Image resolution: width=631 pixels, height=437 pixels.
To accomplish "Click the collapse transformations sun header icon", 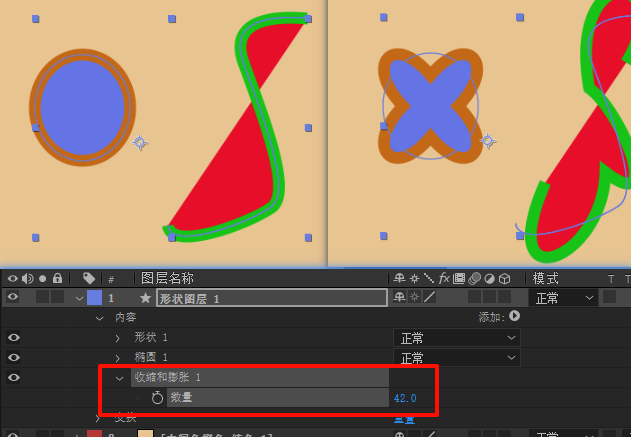I will tap(414, 278).
